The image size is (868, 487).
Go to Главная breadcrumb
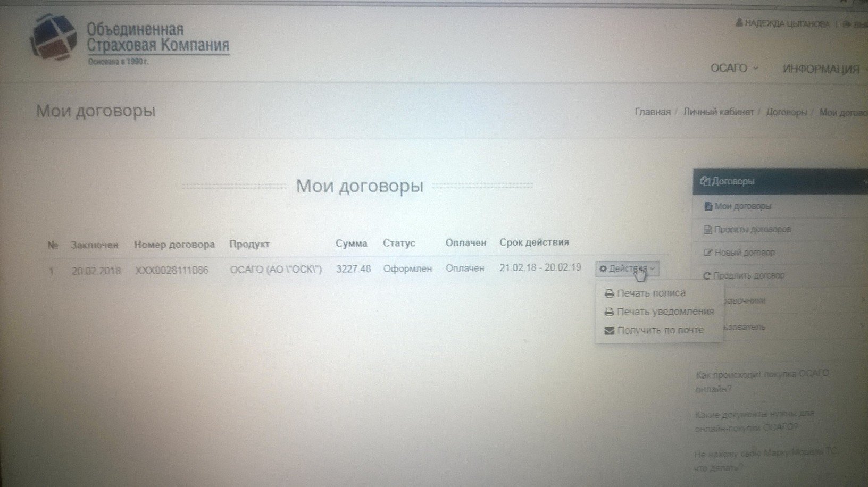point(653,112)
